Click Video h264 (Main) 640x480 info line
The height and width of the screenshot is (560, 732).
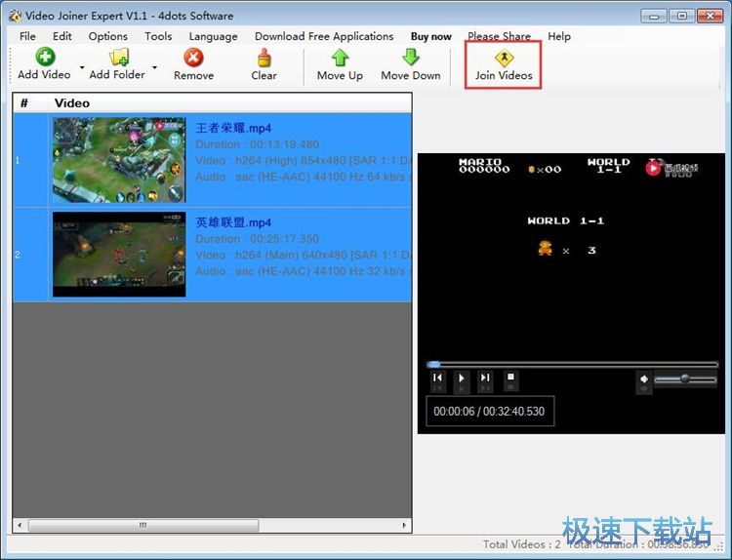pyautogui.click(x=304, y=255)
